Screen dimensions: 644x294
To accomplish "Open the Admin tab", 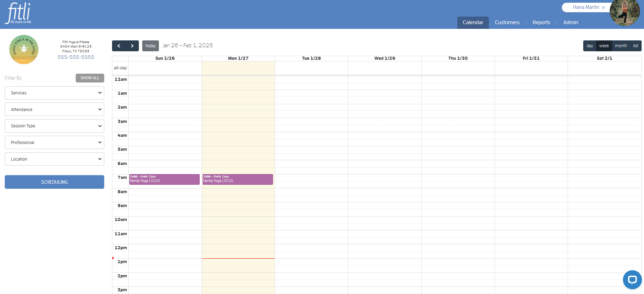I will 571,22.
